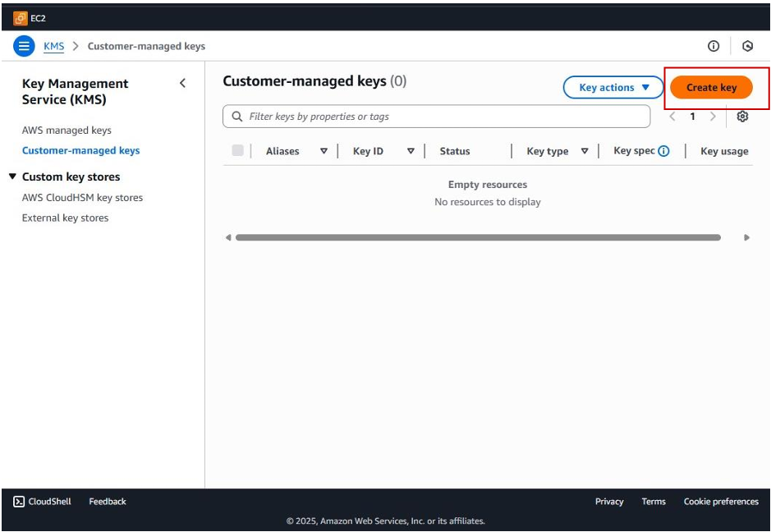Open the info panel icon in header
This screenshot has width=771, height=532.
[x=713, y=46]
